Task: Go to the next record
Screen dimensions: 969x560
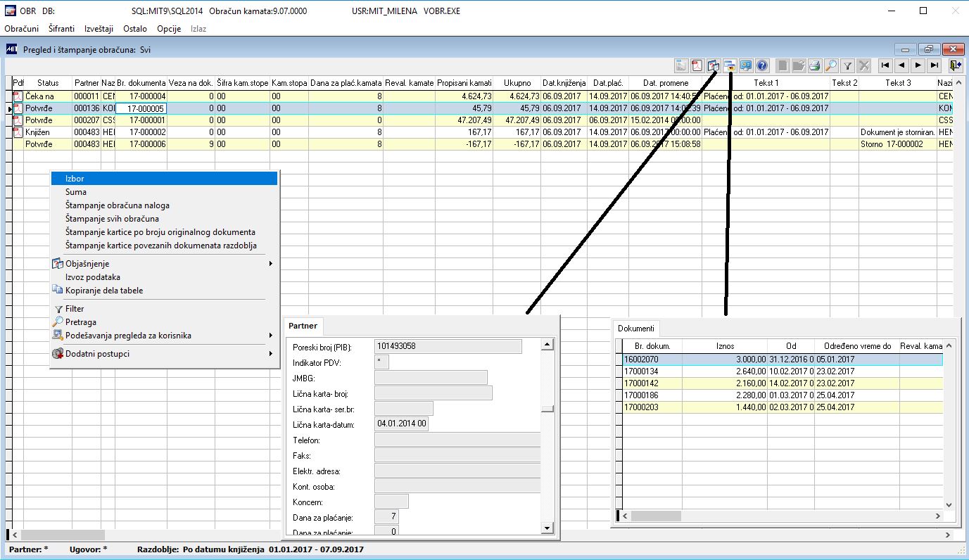Action: (x=918, y=66)
